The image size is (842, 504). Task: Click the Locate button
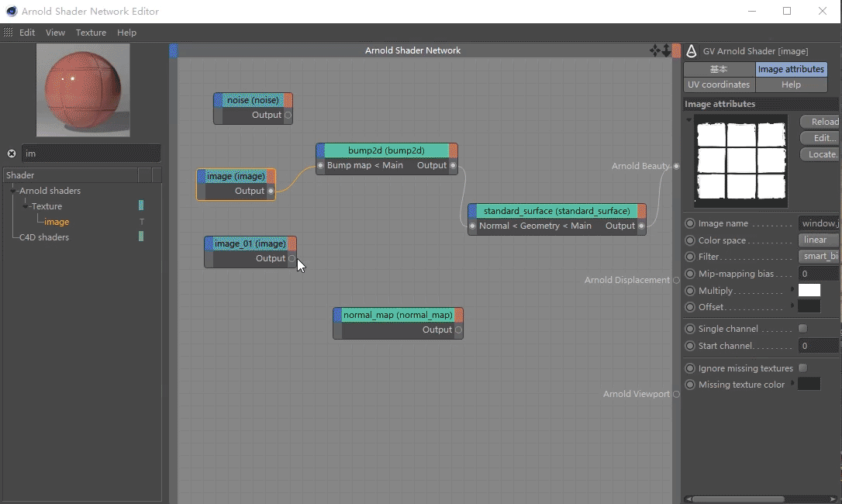820,154
